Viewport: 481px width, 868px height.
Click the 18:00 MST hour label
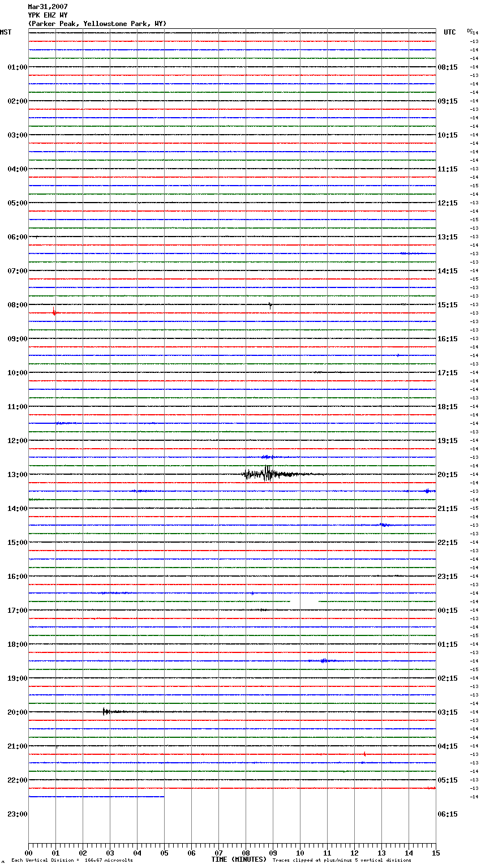pos(17,644)
